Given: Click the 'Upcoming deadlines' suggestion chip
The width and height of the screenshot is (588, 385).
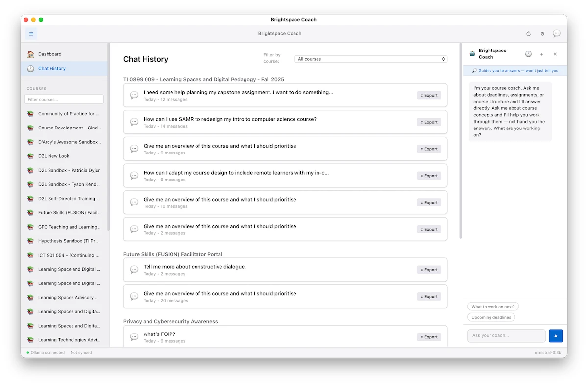Looking at the screenshot, I should point(491,317).
